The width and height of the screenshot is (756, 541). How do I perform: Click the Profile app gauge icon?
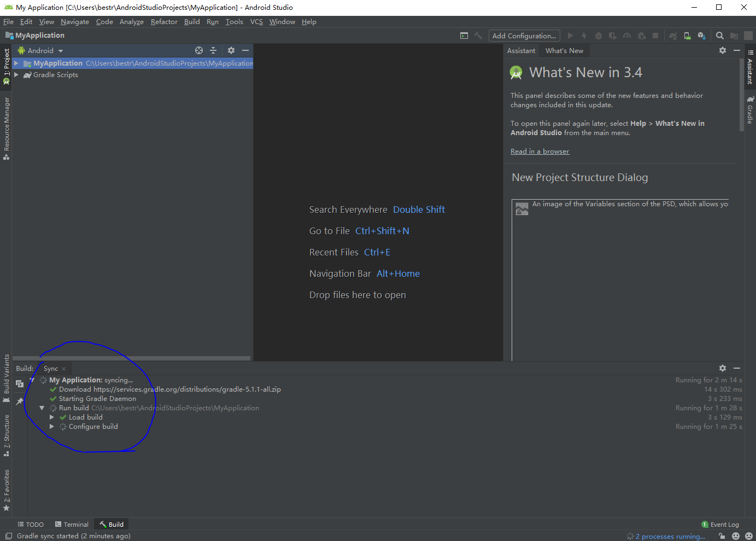point(627,36)
